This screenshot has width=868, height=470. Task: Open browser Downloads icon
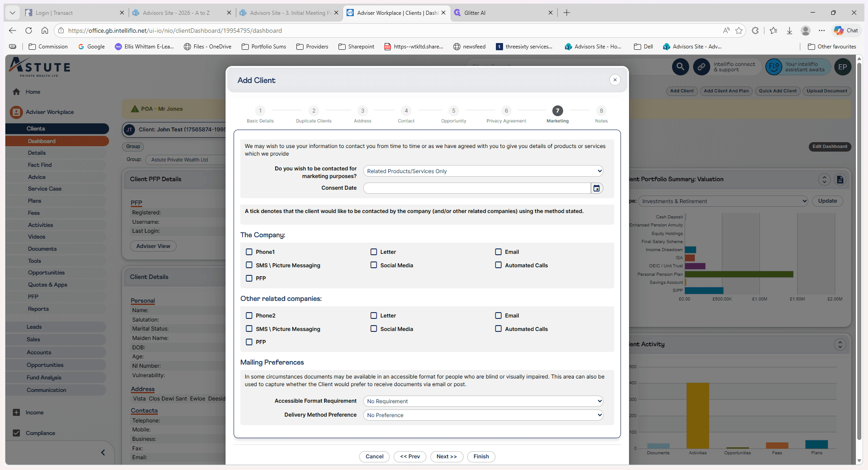click(x=790, y=30)
